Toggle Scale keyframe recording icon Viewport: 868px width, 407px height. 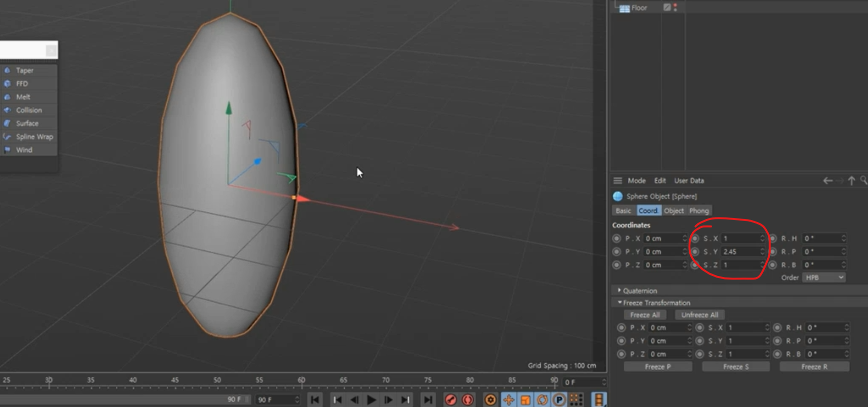point(525,399)
